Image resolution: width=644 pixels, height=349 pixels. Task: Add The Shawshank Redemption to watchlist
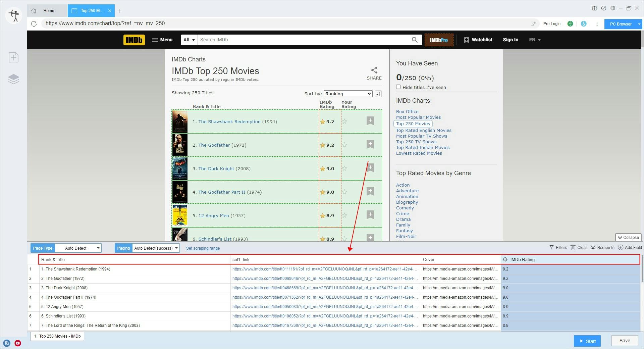(x=370, y=121)
